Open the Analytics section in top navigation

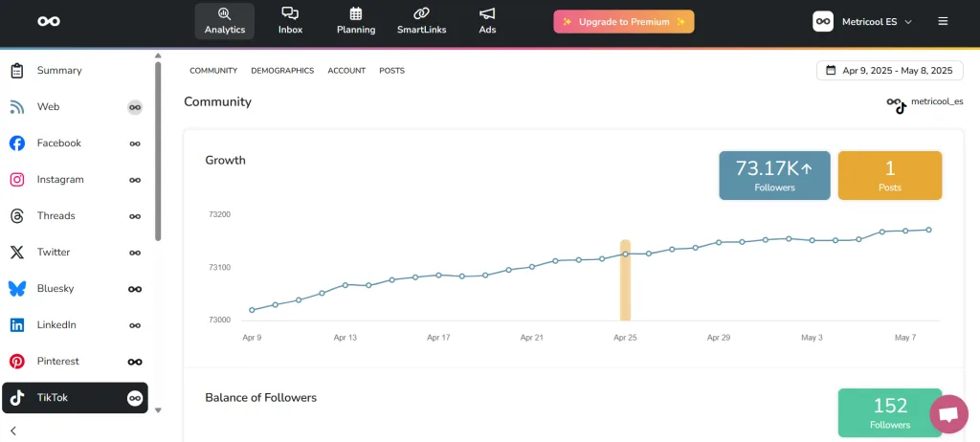coord(224,21)
